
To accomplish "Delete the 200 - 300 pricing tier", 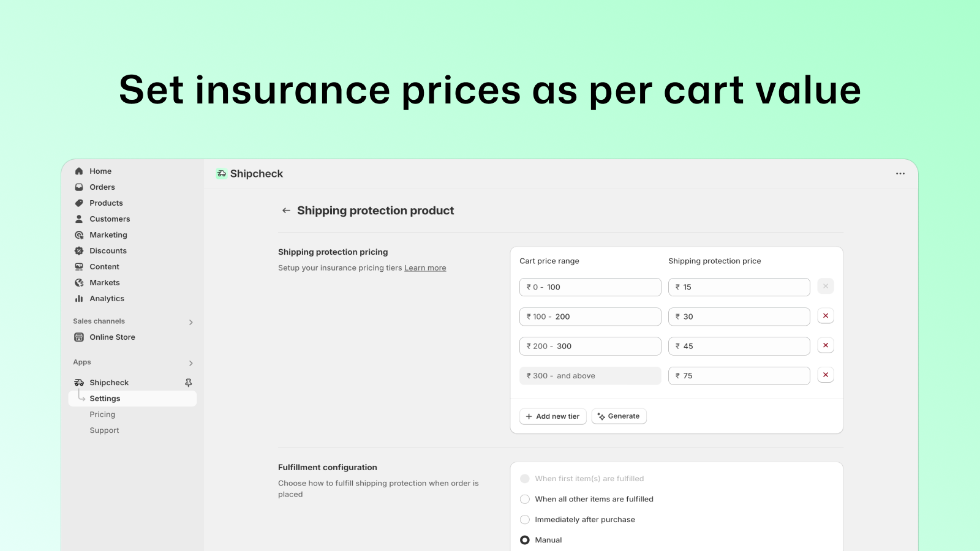I will point(826,345).
